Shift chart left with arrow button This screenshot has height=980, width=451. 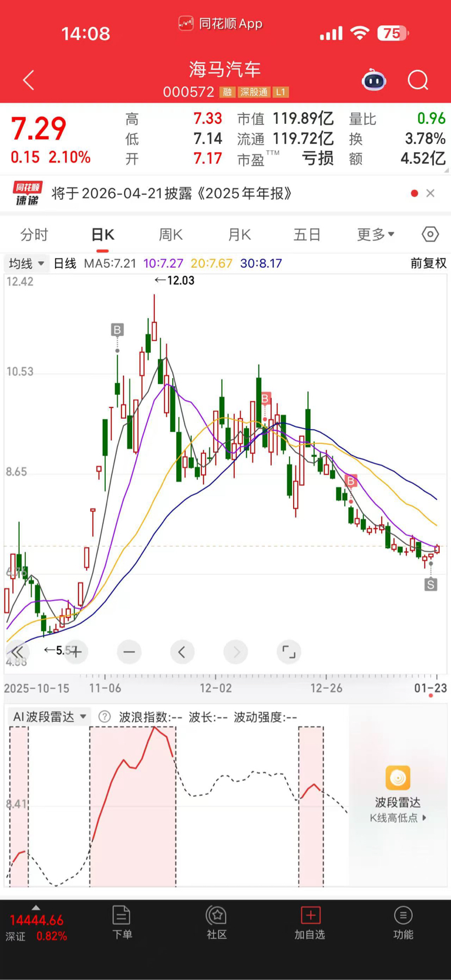(x=182, y=652)
